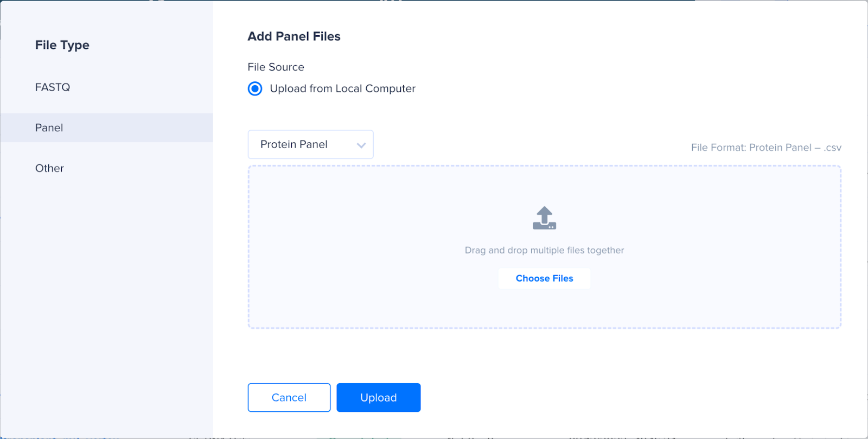Image resolution: width=868 pixels, height=439 pixels.
Task: Click the File Type sidebar heading
Action: pos(62,45)
